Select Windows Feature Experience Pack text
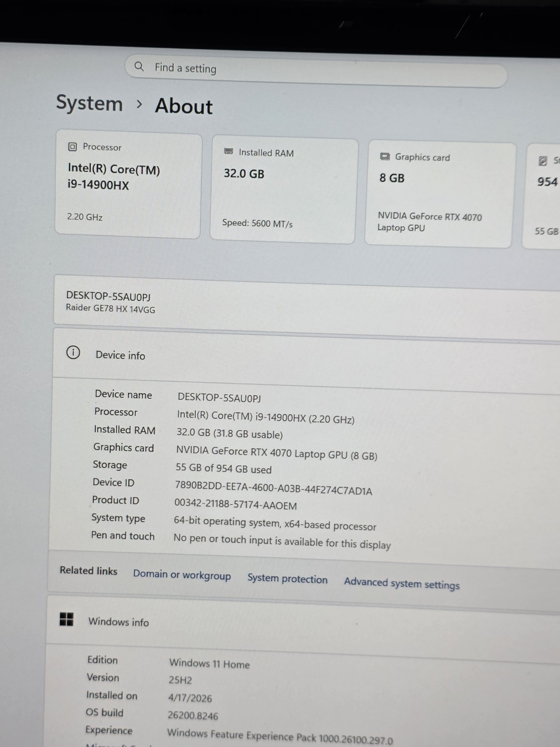560x747 pixels. click(280, 736)
